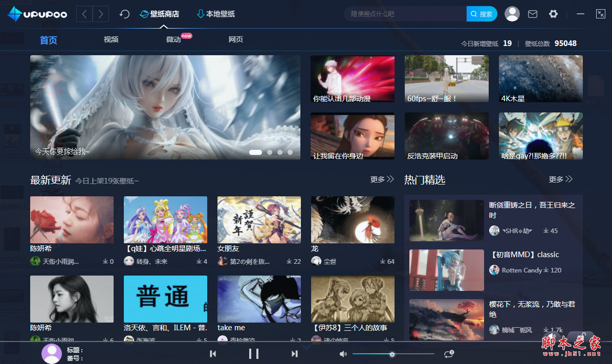
Task: Click the back navigation chevron
Action: 84,14
